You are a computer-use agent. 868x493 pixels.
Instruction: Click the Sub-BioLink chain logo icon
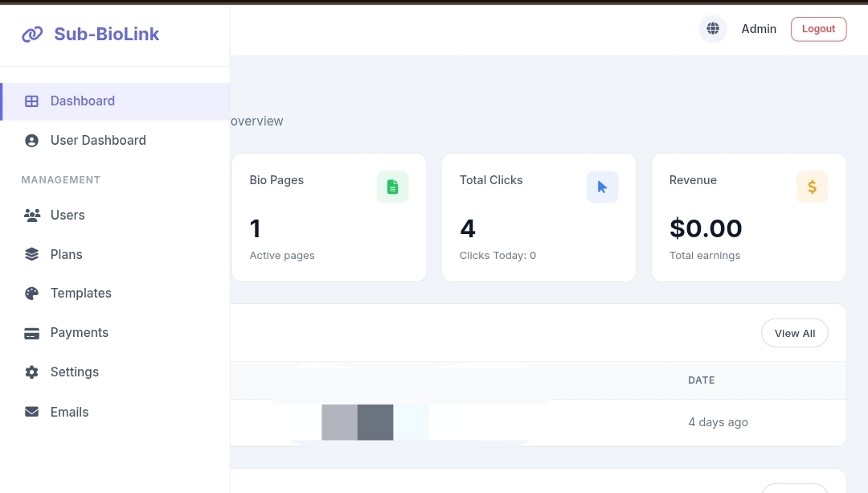coord(32,35)
